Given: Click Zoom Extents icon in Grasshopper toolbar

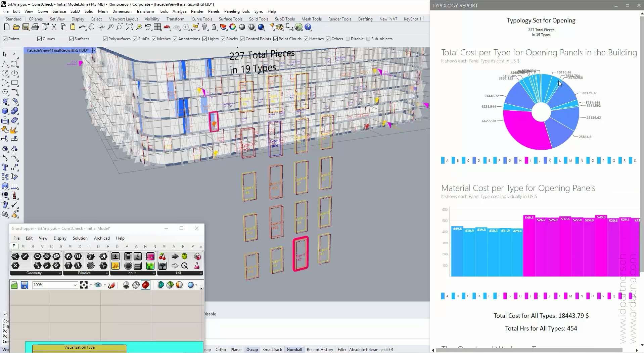Looking at the screenshot, I should (x=84, y=285).
